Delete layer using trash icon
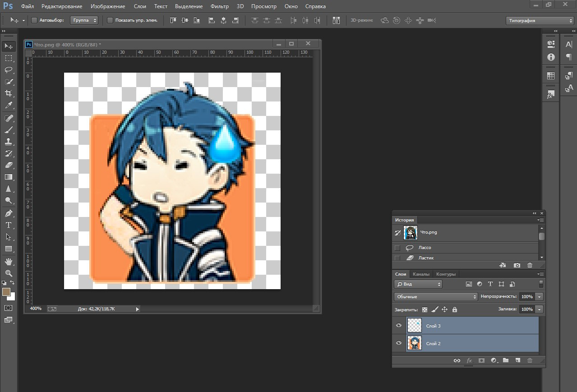The image size is (577, 392). (x=530, y=360)
